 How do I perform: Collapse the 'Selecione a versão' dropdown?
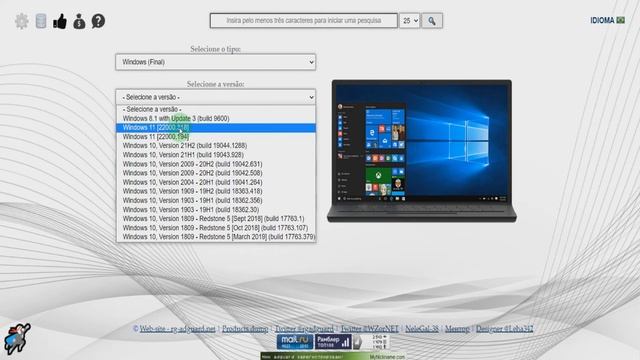216,97
